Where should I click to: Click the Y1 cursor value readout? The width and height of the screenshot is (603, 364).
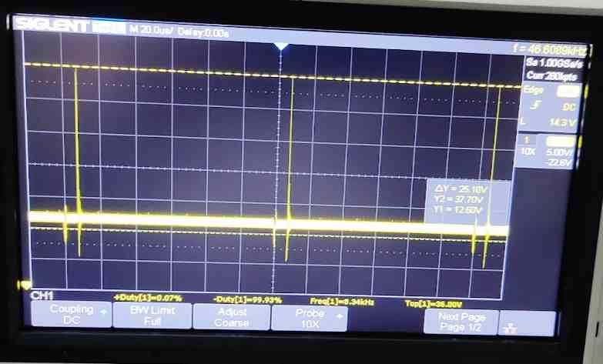(457, 210)
